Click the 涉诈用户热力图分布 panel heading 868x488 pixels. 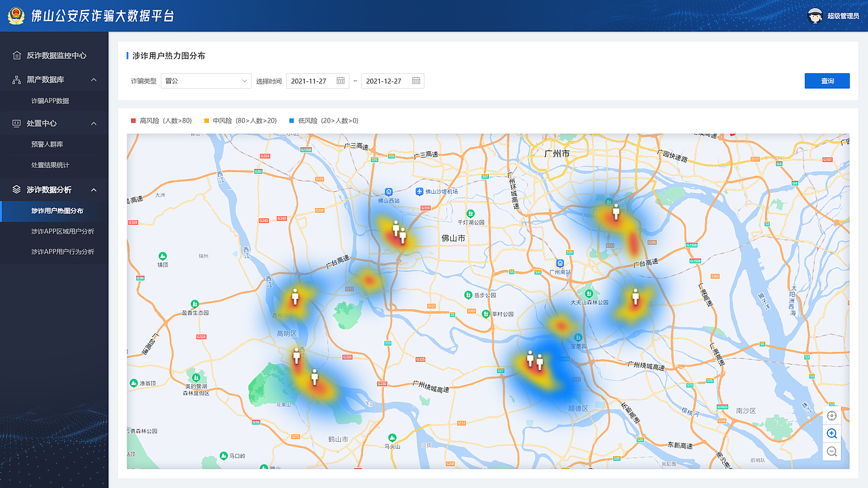pyautogui.click(x=169, y=56)
